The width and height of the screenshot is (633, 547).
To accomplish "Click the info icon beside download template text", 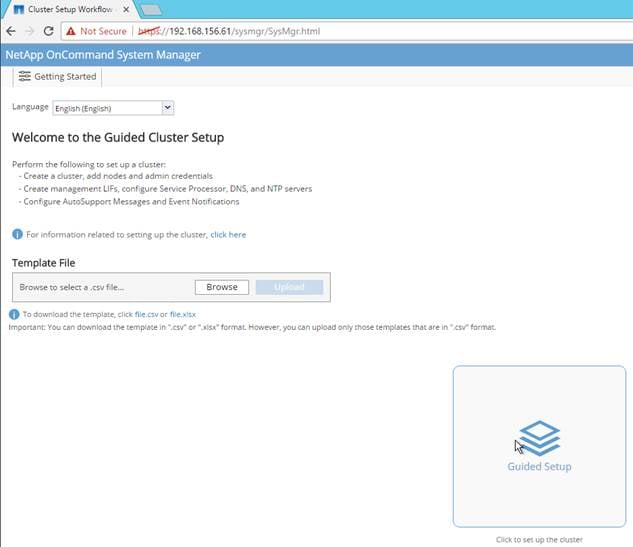I will [14, 314].
